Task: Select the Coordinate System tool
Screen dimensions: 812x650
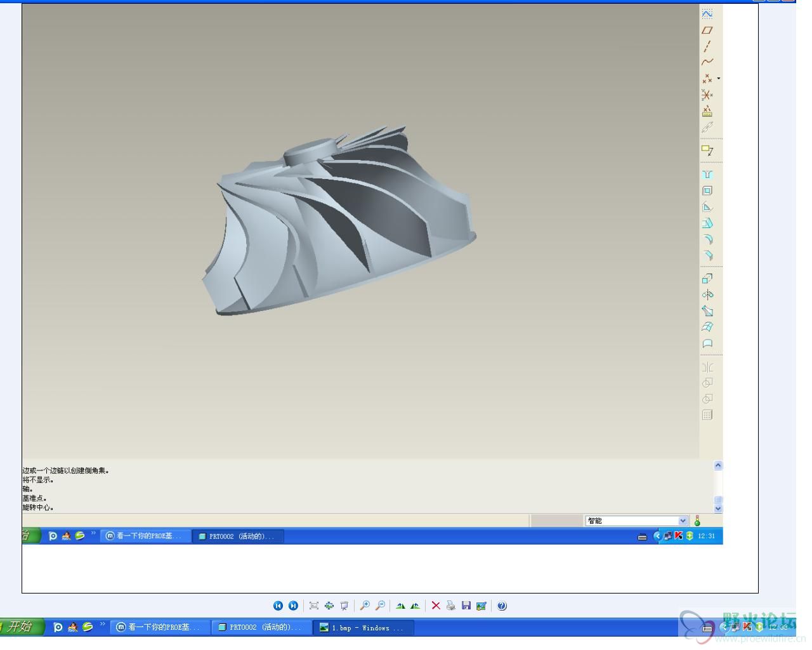Action: [707, 95]
